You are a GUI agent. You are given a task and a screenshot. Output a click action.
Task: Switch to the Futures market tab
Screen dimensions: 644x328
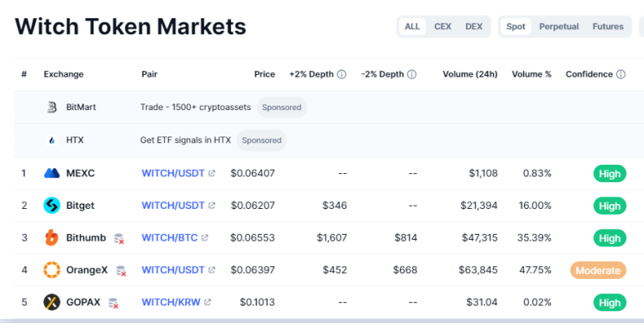(x=608, y=27)
